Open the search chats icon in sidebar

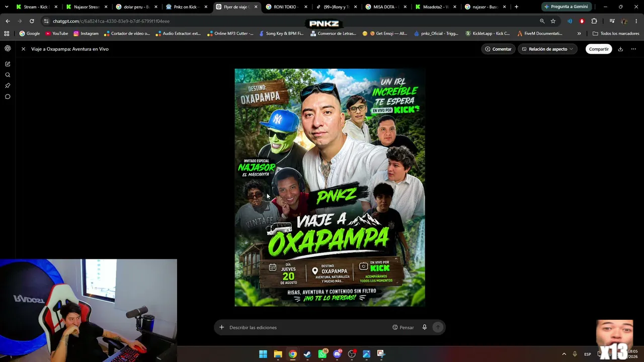(8, 75)
